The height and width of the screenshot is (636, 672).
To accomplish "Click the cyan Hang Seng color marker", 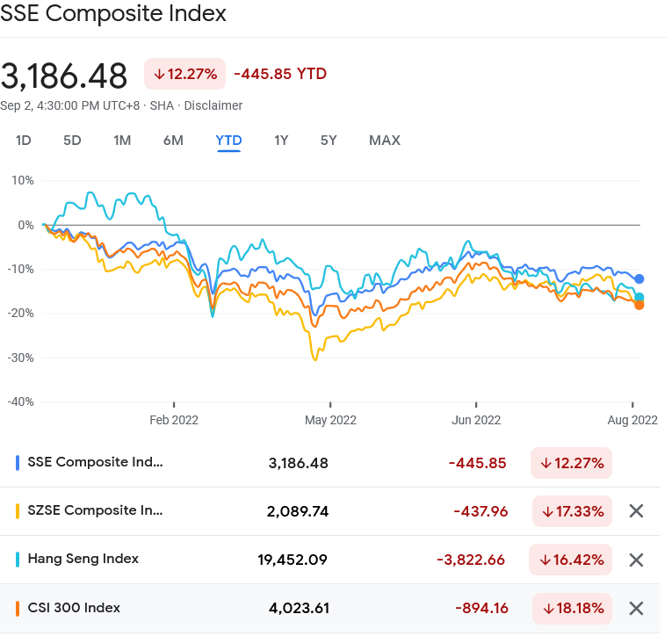I will coord(18,560).
